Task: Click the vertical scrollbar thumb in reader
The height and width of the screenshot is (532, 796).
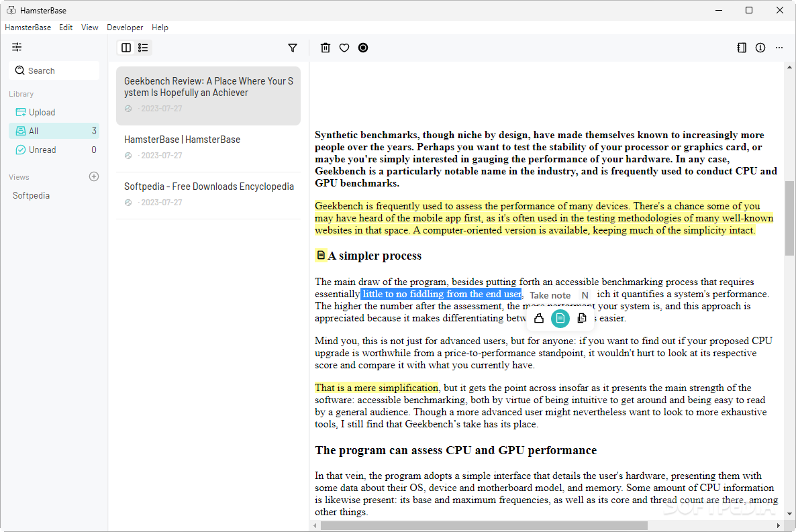Action: tap(789, 218)
